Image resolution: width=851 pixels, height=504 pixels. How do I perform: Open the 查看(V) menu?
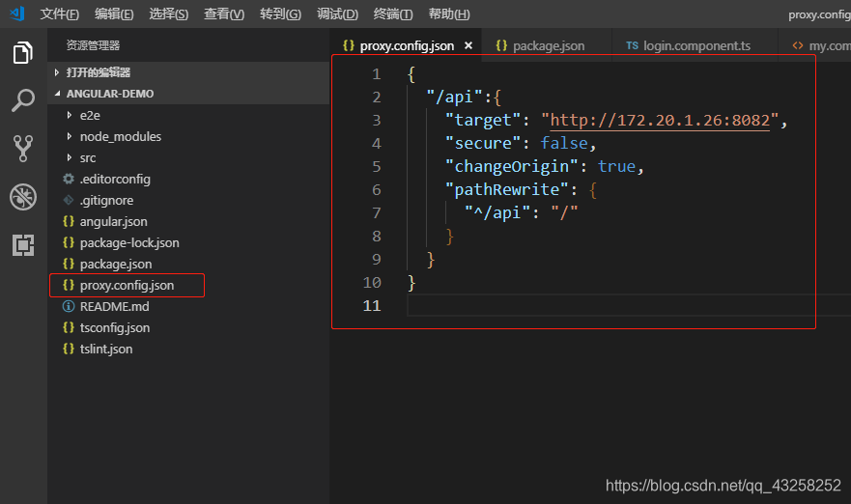pyautogui.click(x=224, y=14)
